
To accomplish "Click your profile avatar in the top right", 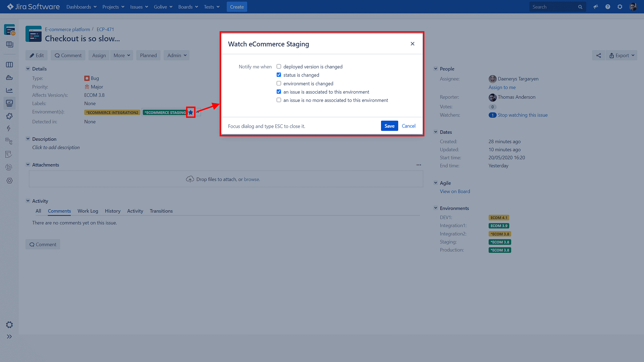I will click(633, 7).
